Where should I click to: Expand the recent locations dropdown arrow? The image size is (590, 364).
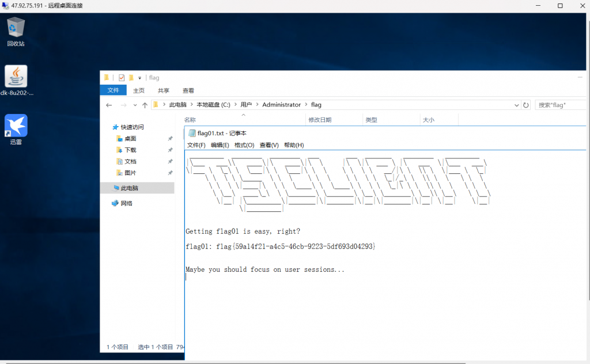[135, 105]
